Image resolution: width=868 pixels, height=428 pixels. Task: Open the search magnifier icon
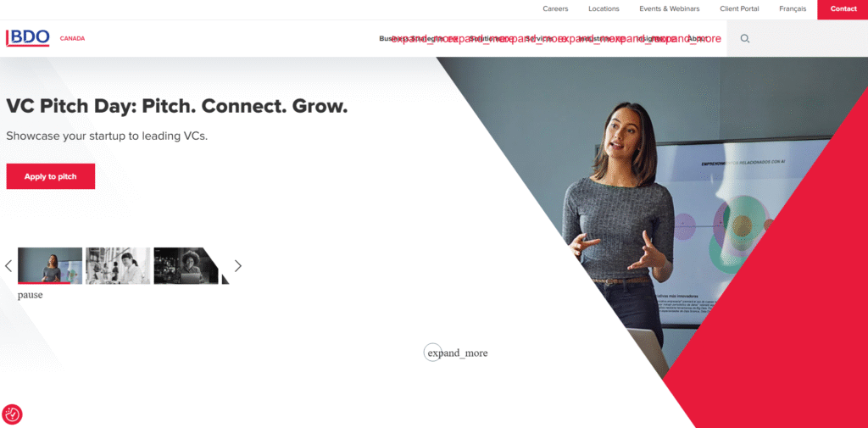click(x=745, y=39)
